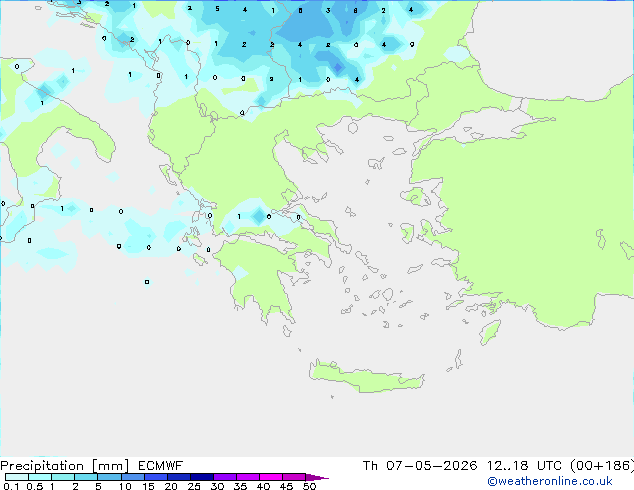
Task: Click the legend value '25'
Action: pyautogui.click(x=194, y=486)
